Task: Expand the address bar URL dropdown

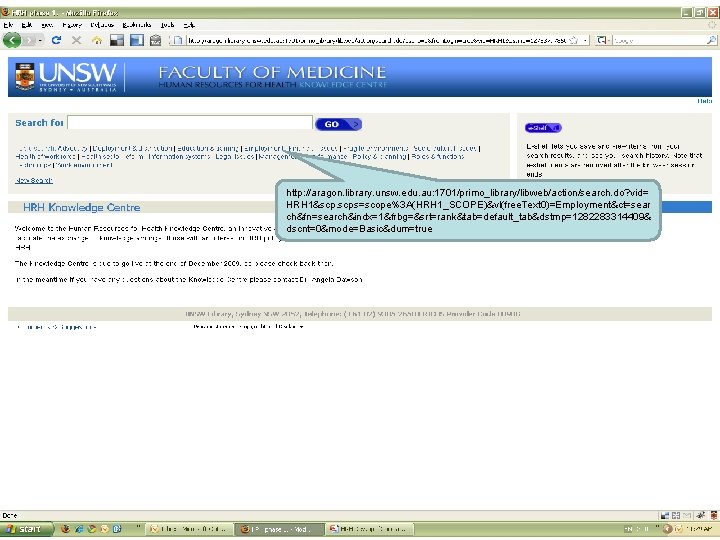Action: pyautogui.click(x=585, y=40)
